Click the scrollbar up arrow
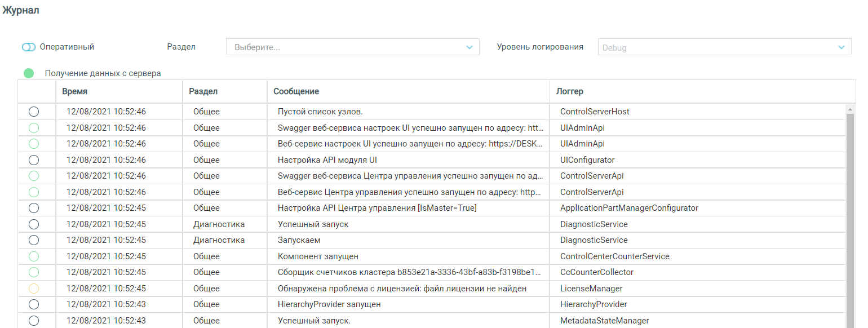This screenshot has height=328, width=868. click(x=851, y=108)
